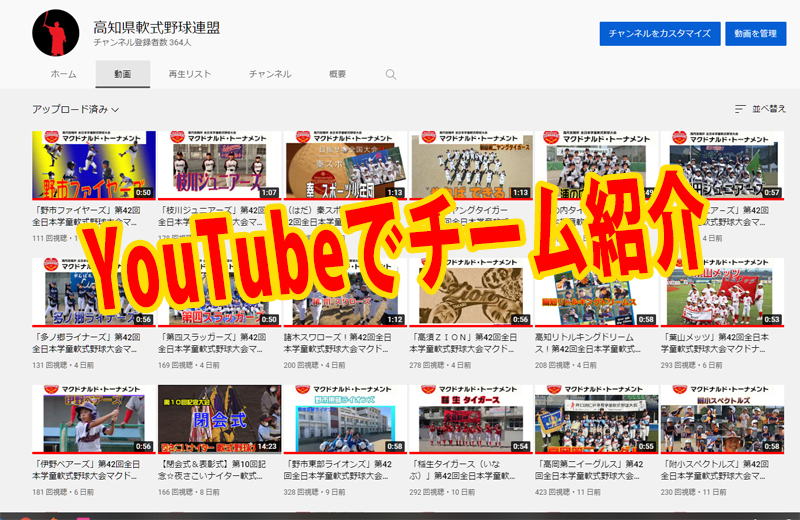The height and width of the screenshot is (520, 800).
Task: Open the 野市東部ライオンズ 0:58 thumbnail
Action: [345, 419]
